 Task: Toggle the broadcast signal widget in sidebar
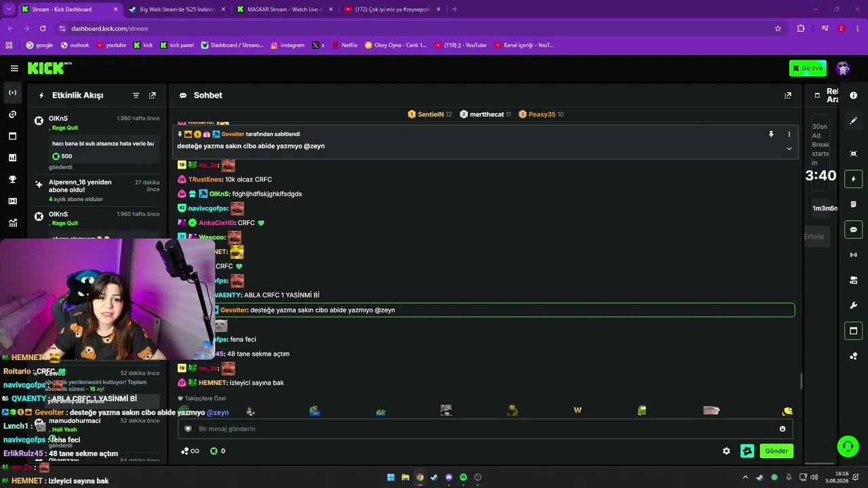(x=854, y=255)
